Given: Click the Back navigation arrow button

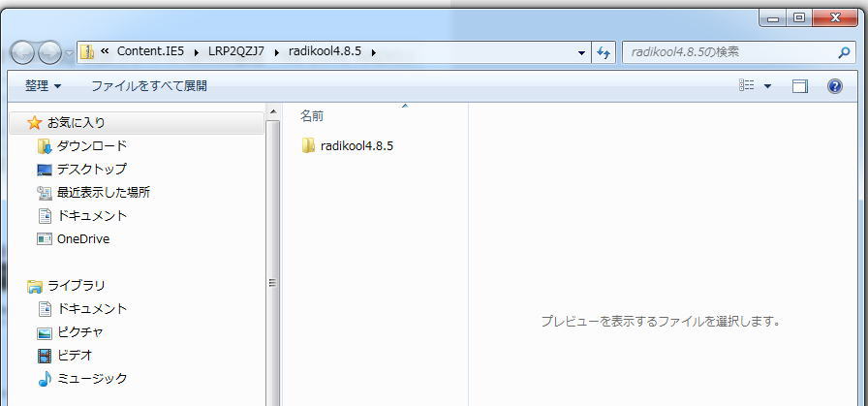Looking at the screenshot, I should coord(22,53).
